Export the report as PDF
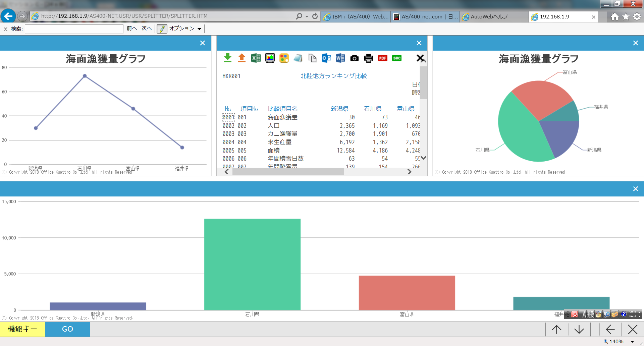The height and width of the screenshot is (346, 644). (x=382, y=58)
